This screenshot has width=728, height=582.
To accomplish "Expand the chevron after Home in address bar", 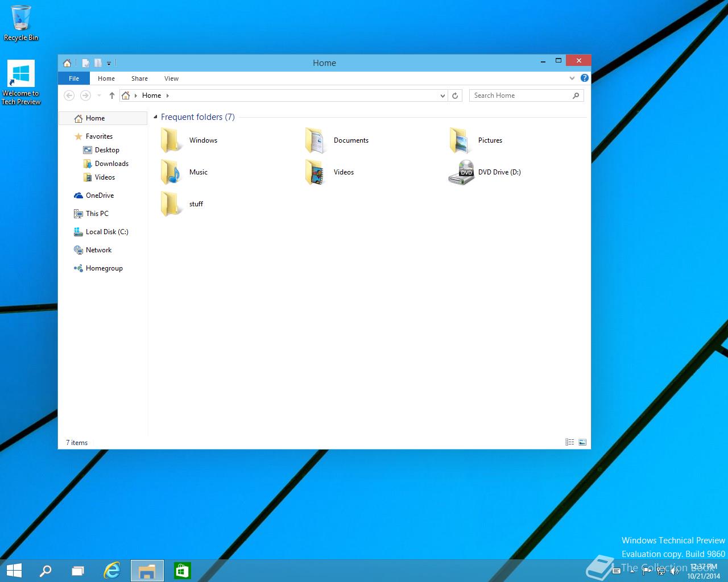I will click(x=168, y=95).
